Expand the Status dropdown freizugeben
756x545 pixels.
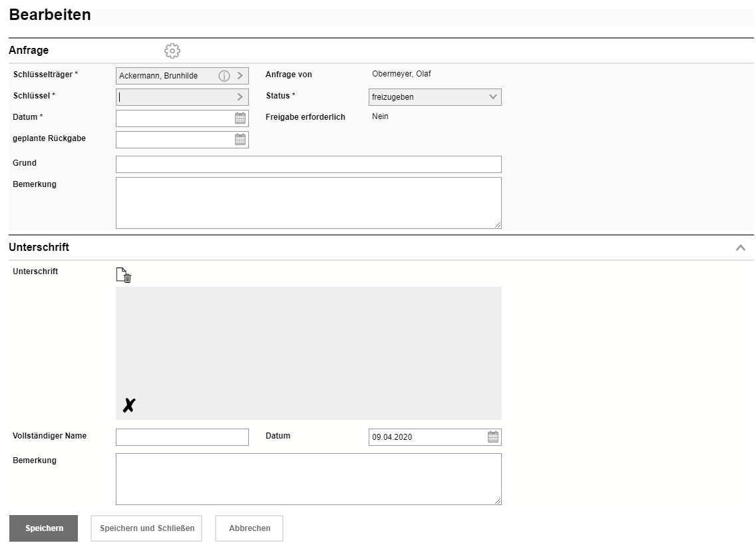[x=493, y=97]
